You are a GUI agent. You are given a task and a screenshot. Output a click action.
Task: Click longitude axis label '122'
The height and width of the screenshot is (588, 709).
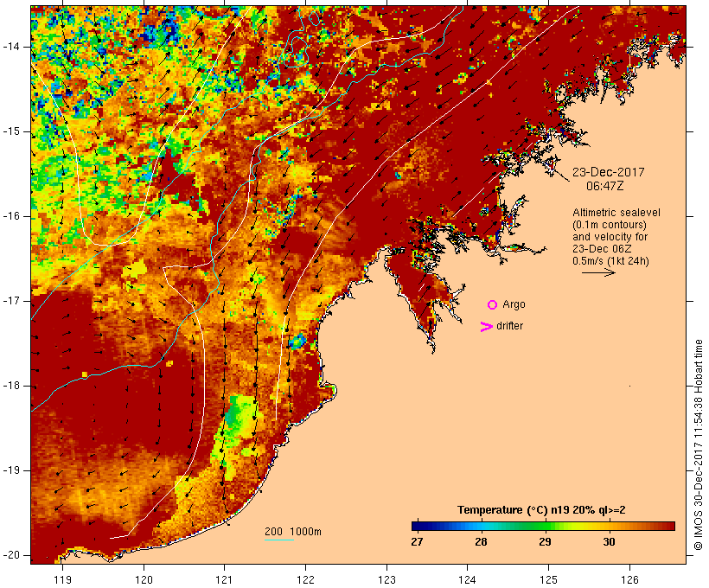point(306,579)
